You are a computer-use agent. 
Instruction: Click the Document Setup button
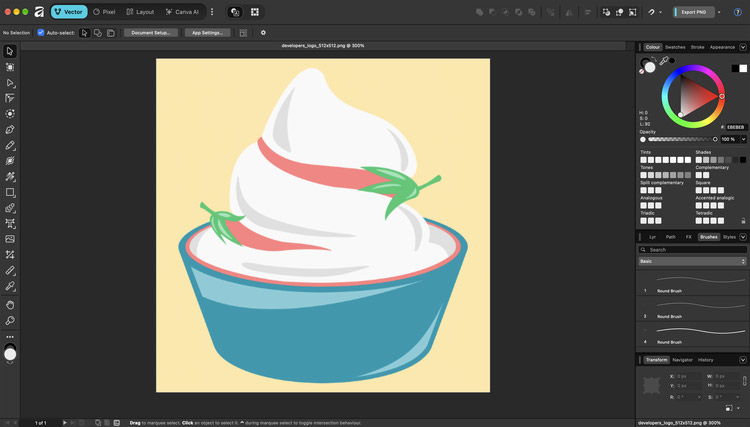pyautogui.click(x=151, y=33)
